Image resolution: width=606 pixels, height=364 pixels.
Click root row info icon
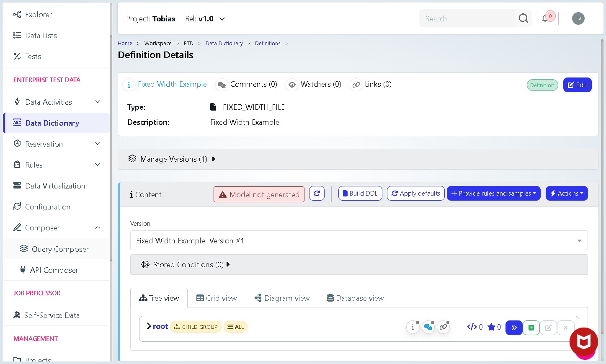(x=413, y=328)
